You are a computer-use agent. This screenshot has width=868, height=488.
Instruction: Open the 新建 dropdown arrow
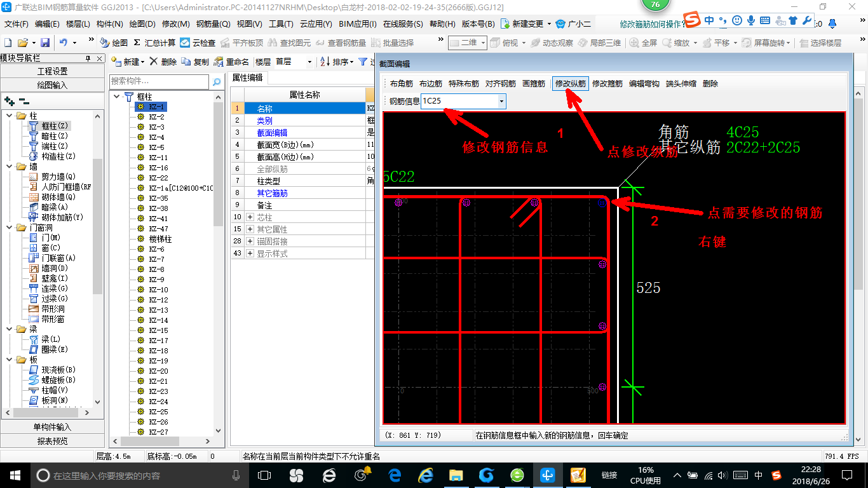[x=142, y=62]
